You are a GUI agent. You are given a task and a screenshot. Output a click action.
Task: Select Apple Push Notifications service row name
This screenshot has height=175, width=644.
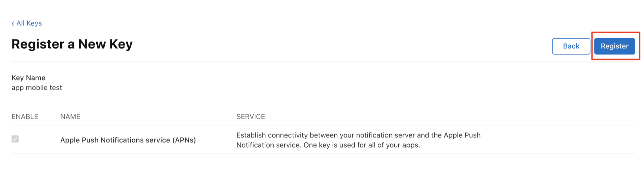[128, 140]
